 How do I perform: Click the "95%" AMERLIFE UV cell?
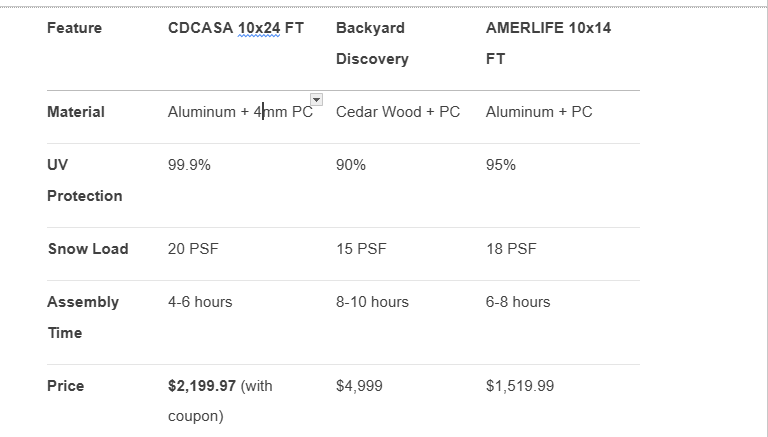pos(501,165)
